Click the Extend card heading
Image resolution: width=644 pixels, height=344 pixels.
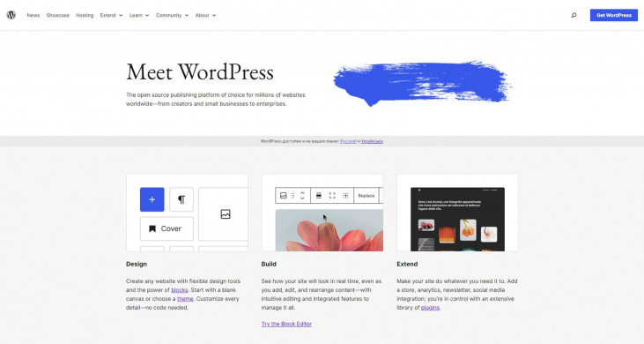[407, 264]
